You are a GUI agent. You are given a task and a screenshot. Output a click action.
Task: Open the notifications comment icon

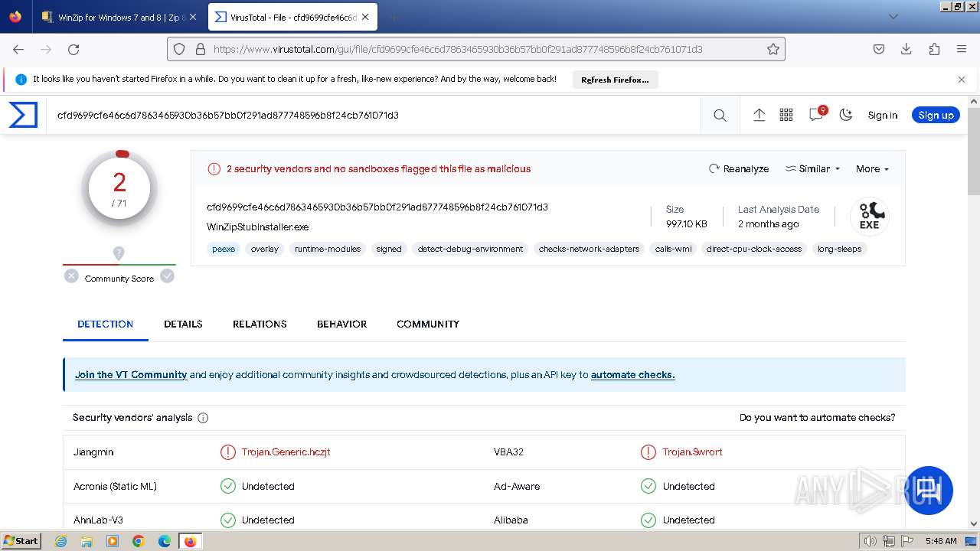tap(816, 115)
